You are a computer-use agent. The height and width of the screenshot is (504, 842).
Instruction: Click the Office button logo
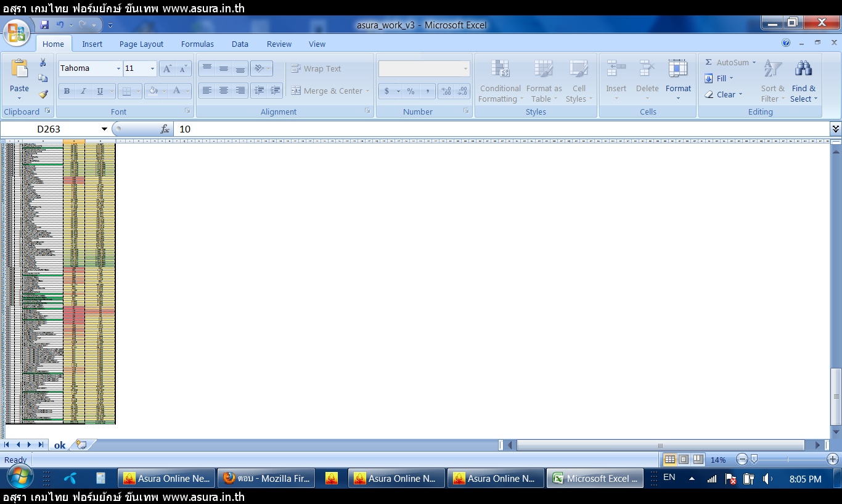pyautogui.click(x=17, y=33)
